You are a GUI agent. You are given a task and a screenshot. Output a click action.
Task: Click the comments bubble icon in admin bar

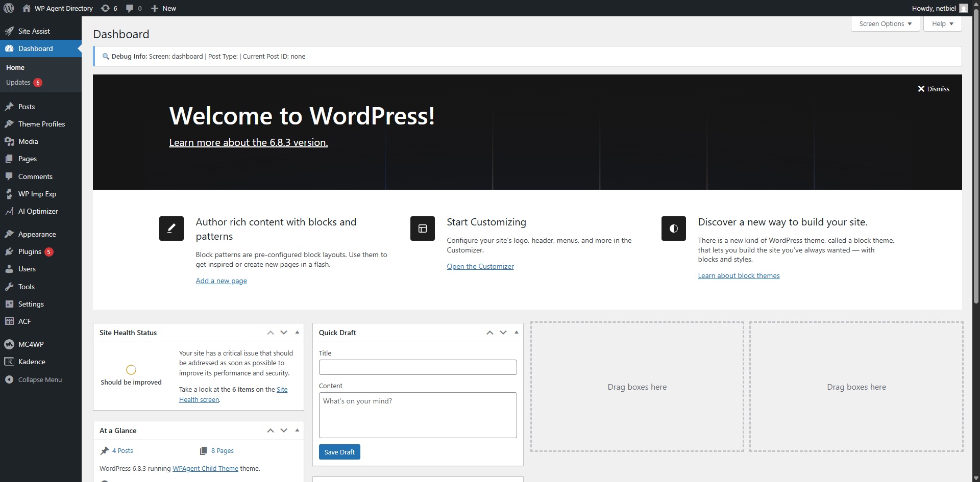click(x=130, y=8)
